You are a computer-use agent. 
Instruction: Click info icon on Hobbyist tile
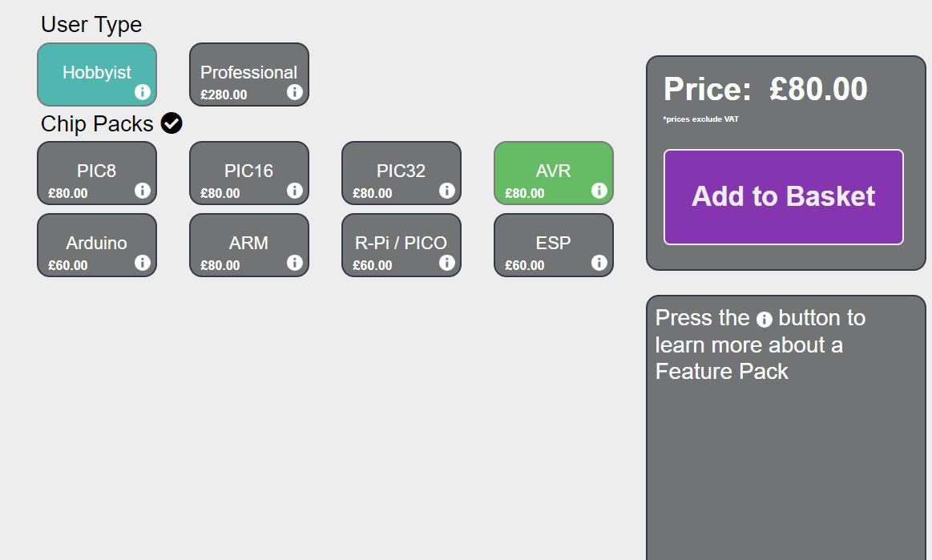(x=143, y=92)
